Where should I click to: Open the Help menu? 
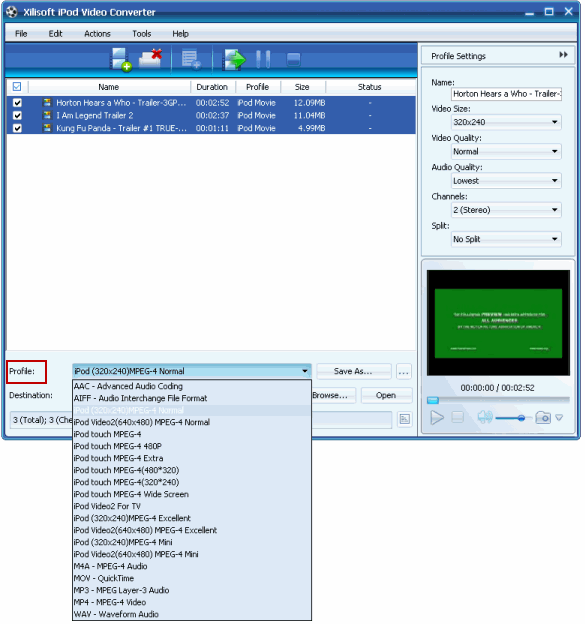pos(180,34)
